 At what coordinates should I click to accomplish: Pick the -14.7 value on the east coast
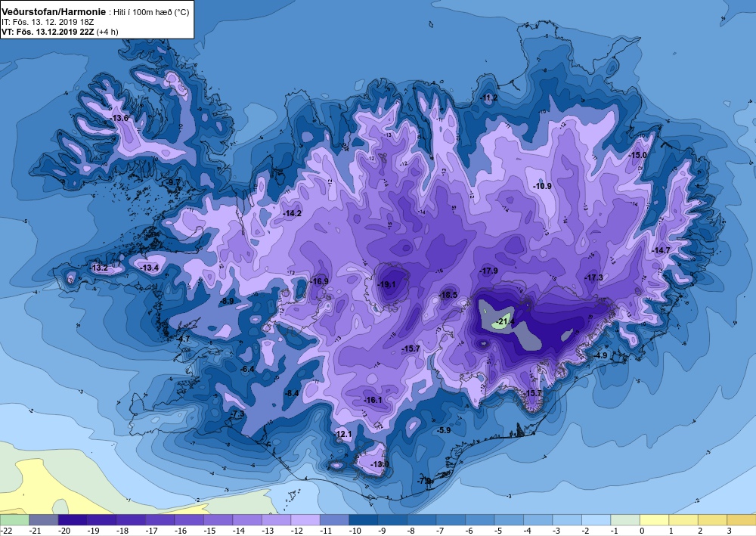click(x=661, y=251)
